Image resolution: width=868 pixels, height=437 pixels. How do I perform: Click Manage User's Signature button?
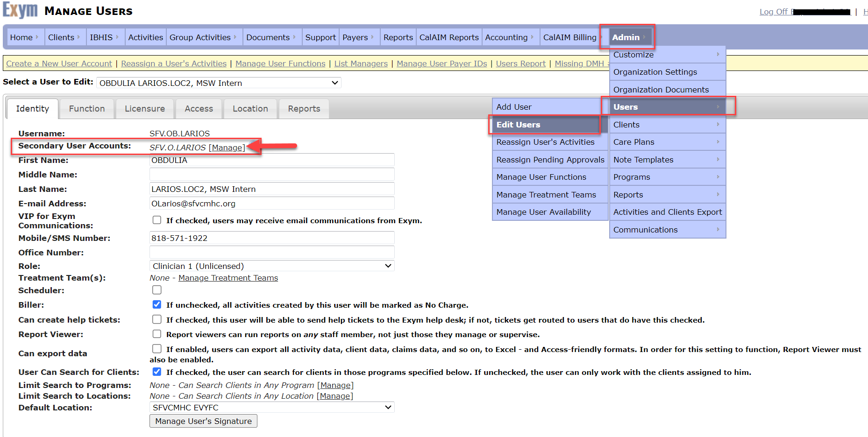(x=203, y=421)
